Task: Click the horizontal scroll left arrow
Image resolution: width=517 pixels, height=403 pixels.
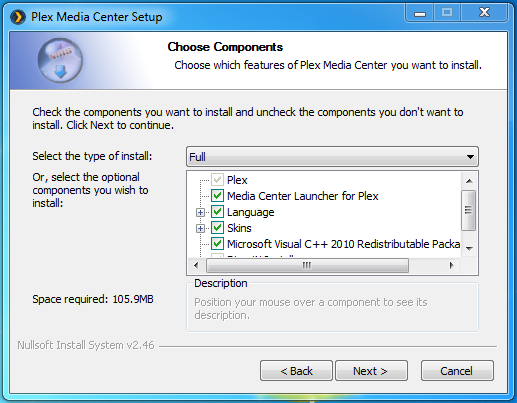Action: [x=196, y=265]
